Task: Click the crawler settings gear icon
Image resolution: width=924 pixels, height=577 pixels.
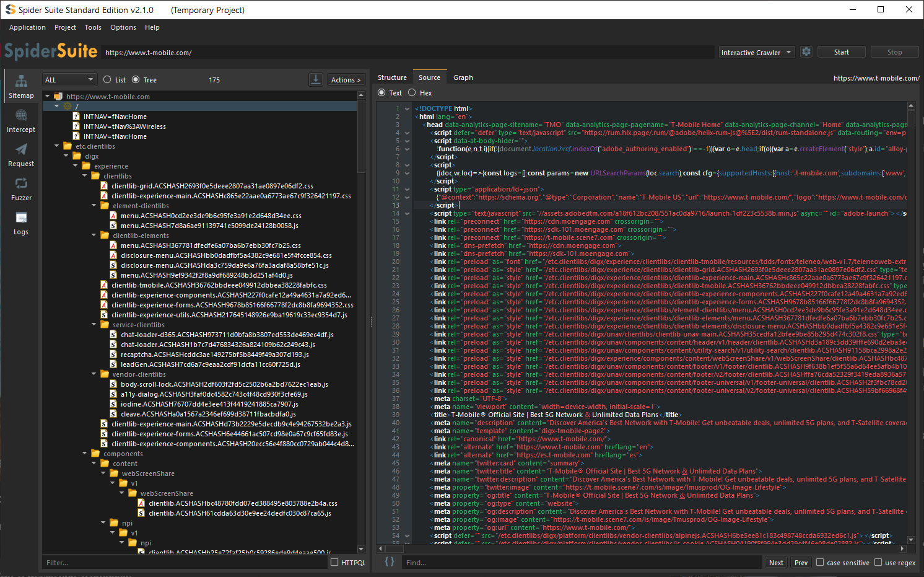Action: click(x=806, y=52)
